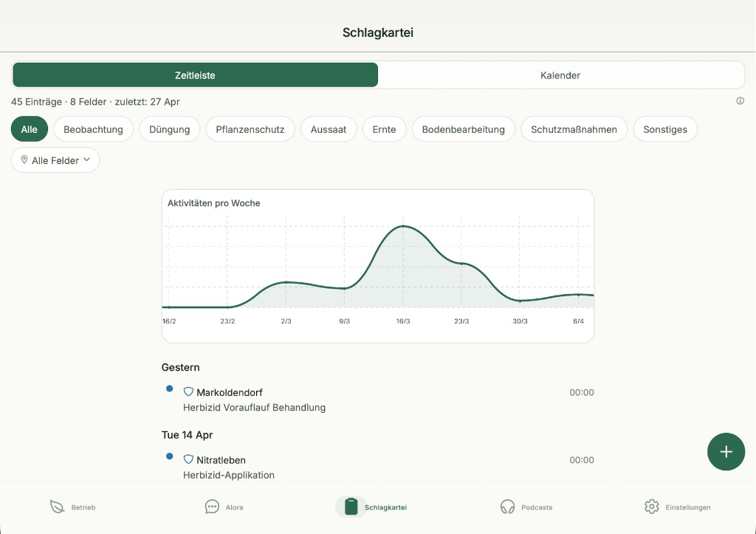
Task: Filter entries by Beobachtung
Action: point(93,129)
